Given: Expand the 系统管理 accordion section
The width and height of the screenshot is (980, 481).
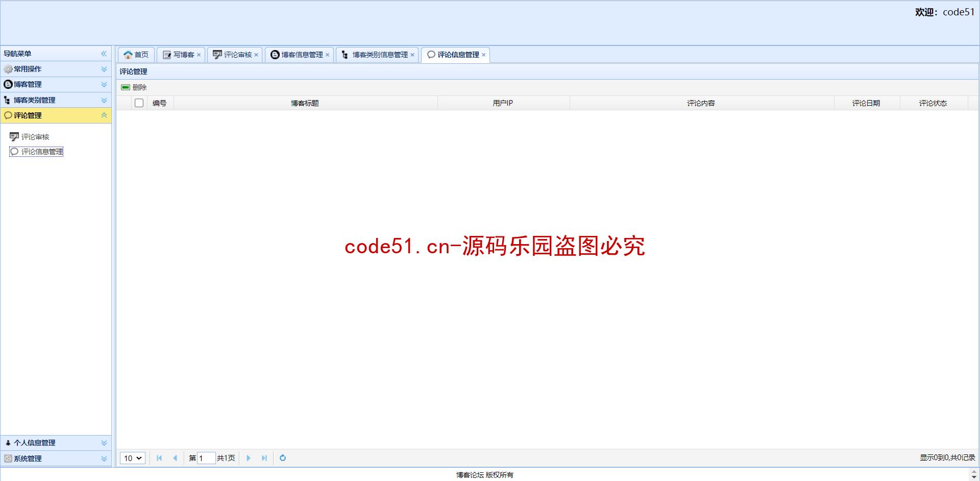Looking at the screenshot, I should coord(104,459).
